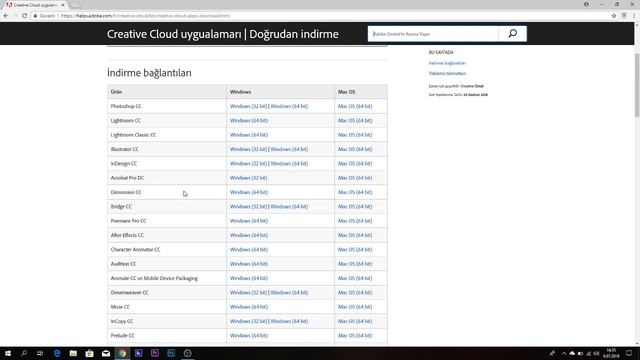Viewport: 640px width, 360px height.
Task: Select the Creative Cloud browser tab
Action: [35, 5]
